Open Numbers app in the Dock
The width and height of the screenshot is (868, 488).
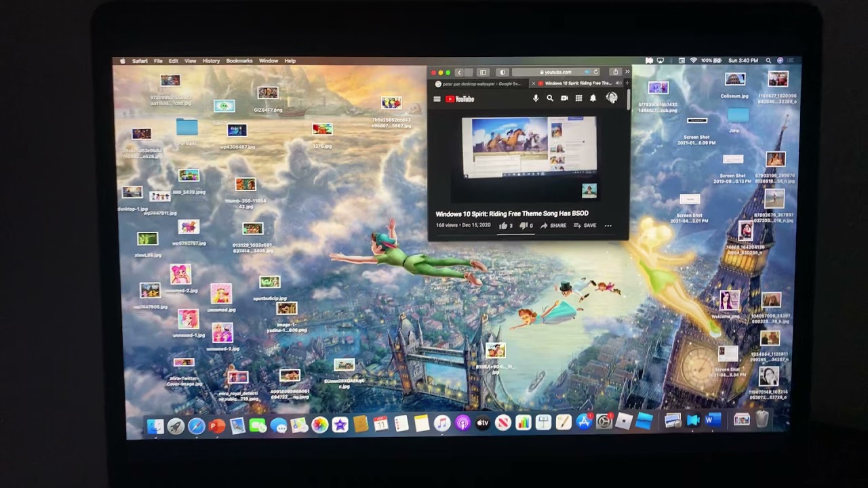(x=523, y=423)
